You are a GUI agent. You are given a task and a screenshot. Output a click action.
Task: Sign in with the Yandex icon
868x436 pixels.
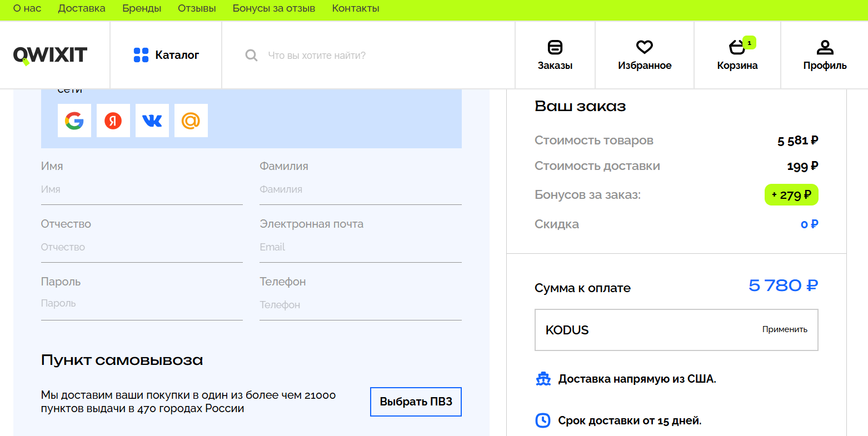(x=113, y=121)
